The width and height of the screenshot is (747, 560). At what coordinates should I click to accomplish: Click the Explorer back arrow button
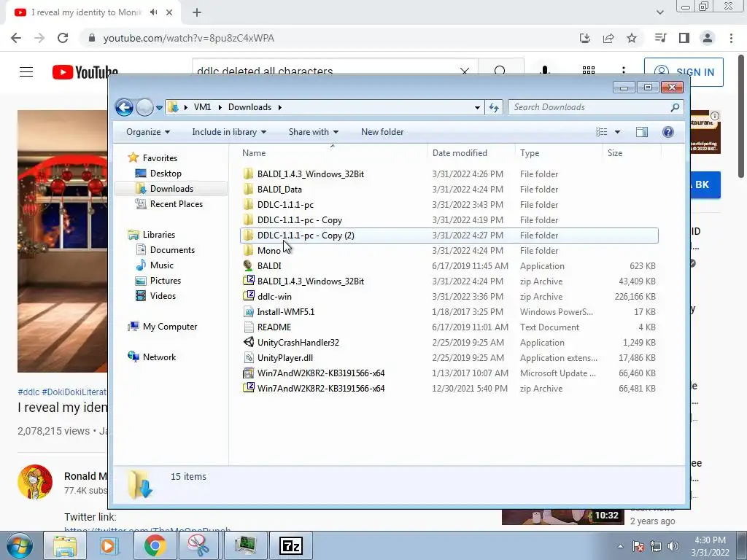point(124,107)
